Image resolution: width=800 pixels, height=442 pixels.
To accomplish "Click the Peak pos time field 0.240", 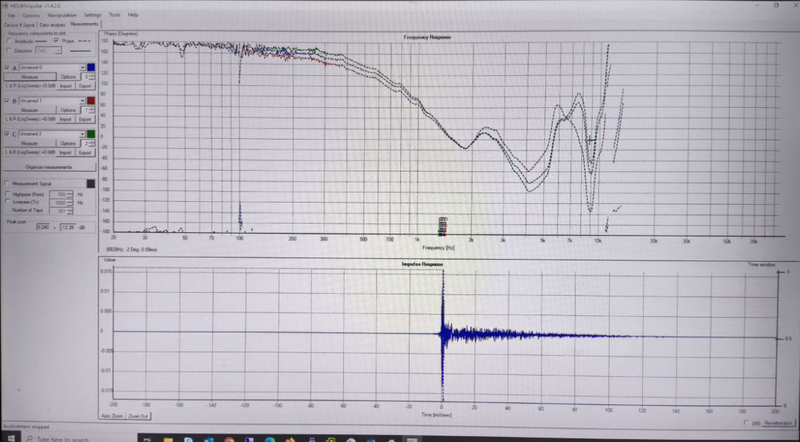I will tap(45, 227).
